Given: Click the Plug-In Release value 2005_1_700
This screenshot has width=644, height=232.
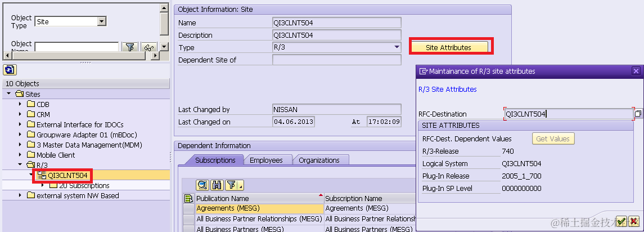Looking at the screenshot, I should pyautogui.click(x=521, y=176).
